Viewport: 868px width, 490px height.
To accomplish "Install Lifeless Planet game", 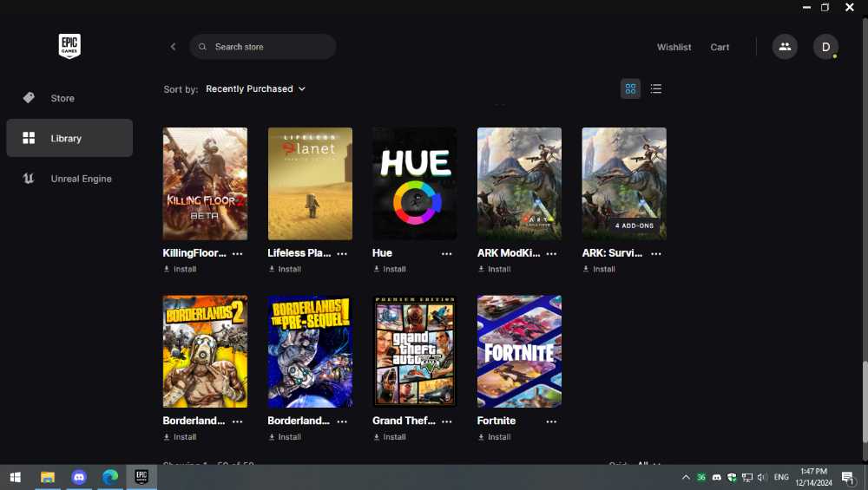I will pos(285,269).
